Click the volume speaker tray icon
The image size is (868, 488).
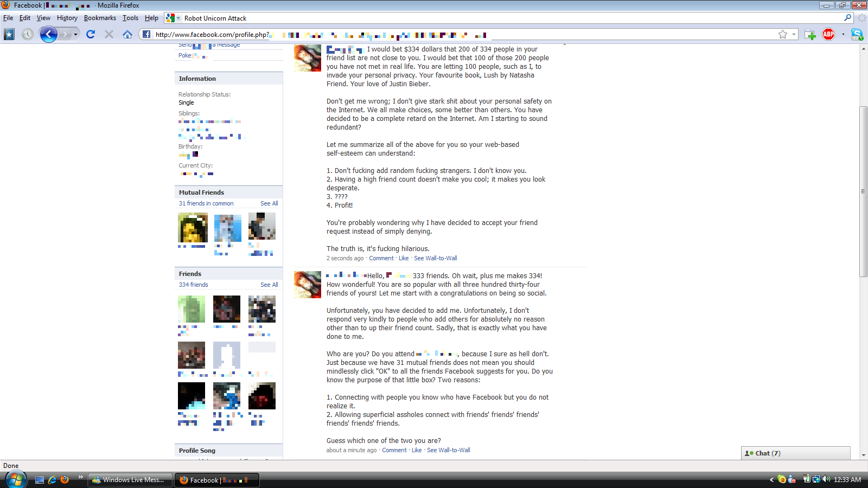coord(826,479)
